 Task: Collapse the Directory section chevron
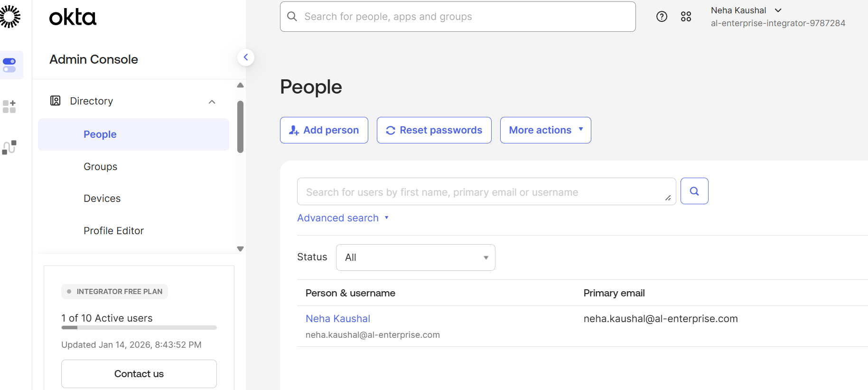point(212,101)
